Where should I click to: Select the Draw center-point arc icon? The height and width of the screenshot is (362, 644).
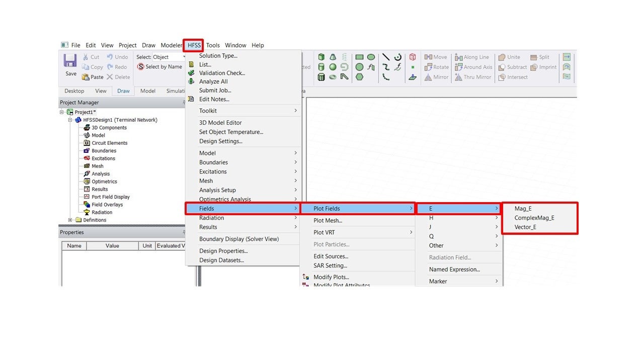397,57
